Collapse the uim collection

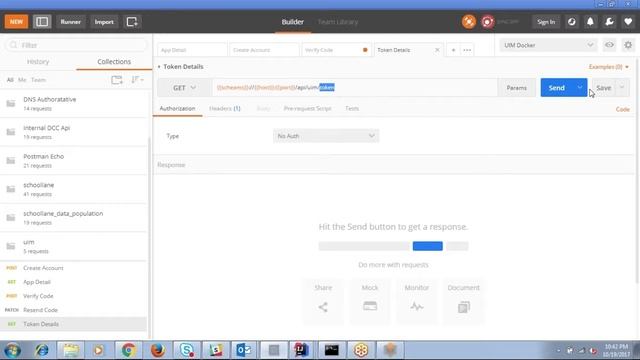point(73,247)
